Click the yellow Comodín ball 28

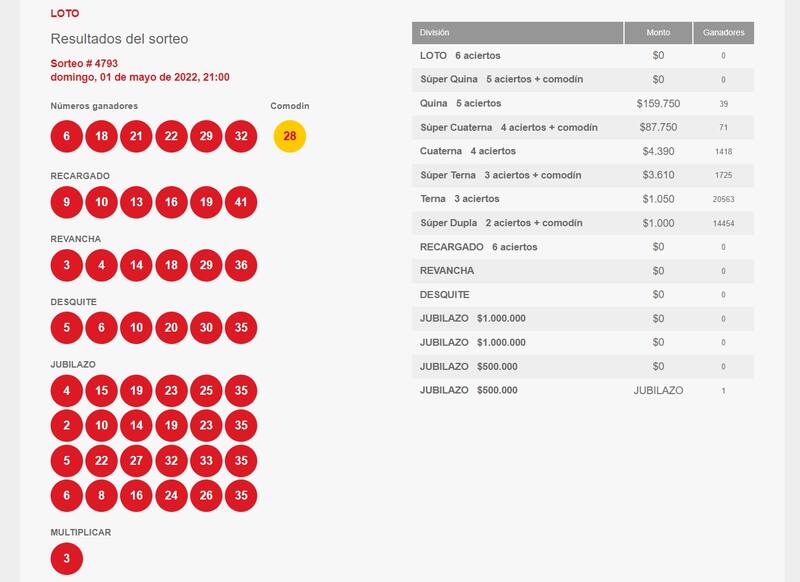point(290,136)
